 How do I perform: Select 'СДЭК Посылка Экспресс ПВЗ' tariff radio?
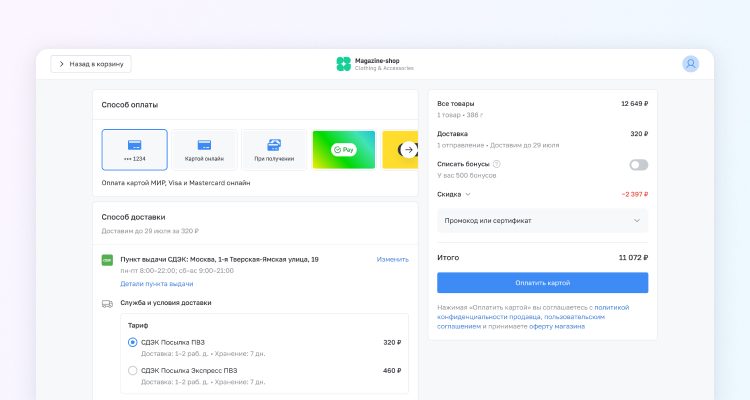(132, 370)
